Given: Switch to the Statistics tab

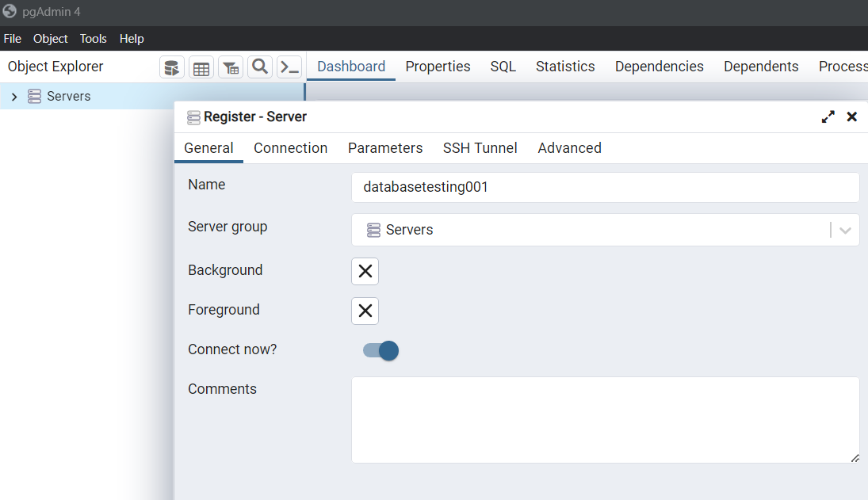Looking at the screenshot, I should (565, 67).
